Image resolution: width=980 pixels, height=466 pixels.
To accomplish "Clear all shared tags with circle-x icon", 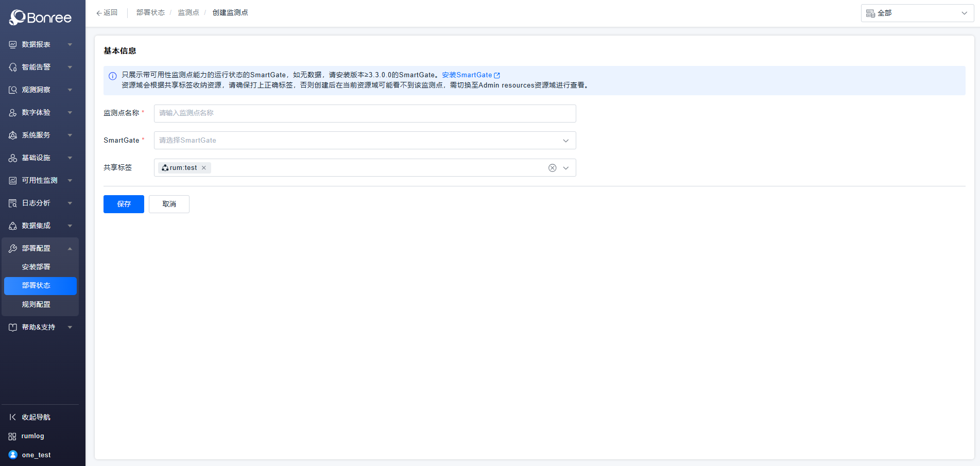I will (x=552, y=168).
